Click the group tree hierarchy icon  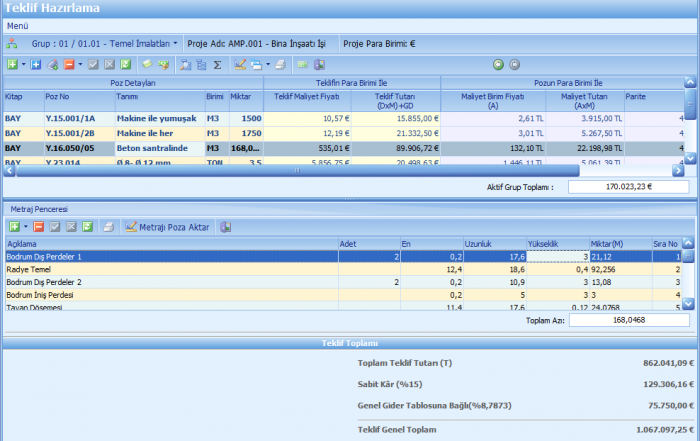point(12,44)
